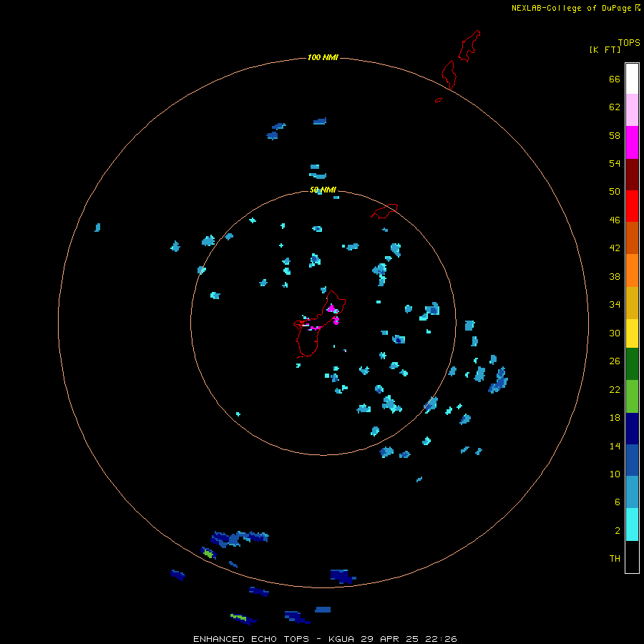Click the '34' legend value
The width and height of the screenshot is (644, 644).
[615, 305]
